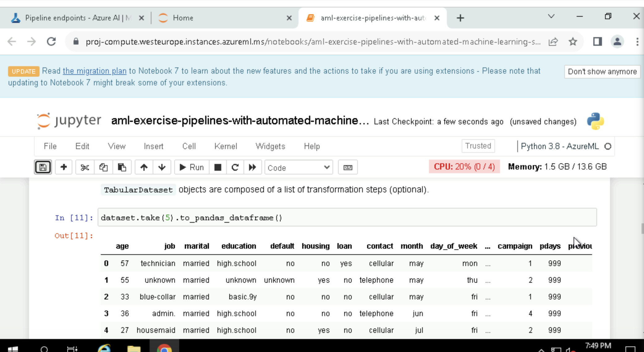
Task: Restart kernel and run all cells icon
Action: (x=252, y=167)
